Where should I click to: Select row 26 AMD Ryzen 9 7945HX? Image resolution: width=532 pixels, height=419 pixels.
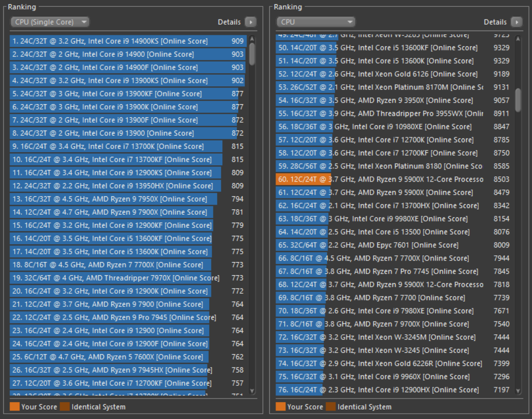128,370
